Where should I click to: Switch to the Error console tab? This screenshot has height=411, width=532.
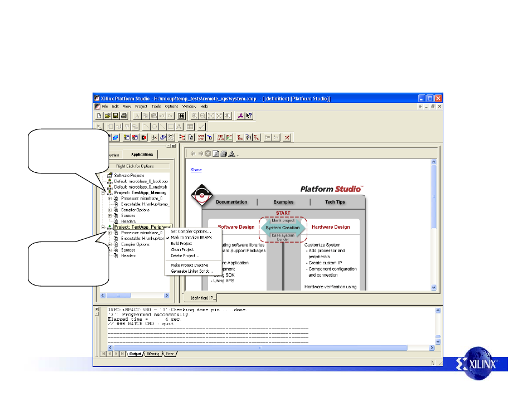[170, 354]
